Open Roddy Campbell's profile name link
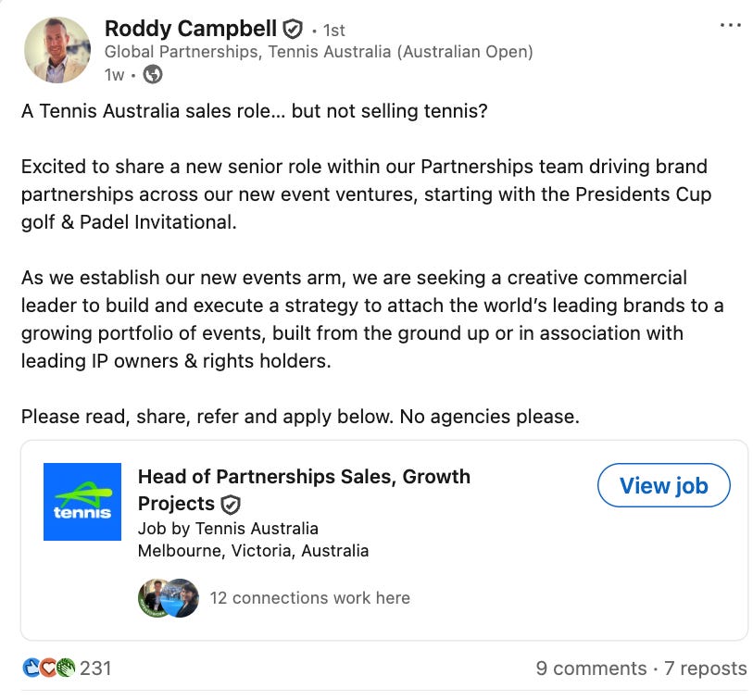 [x=190, y=29]
